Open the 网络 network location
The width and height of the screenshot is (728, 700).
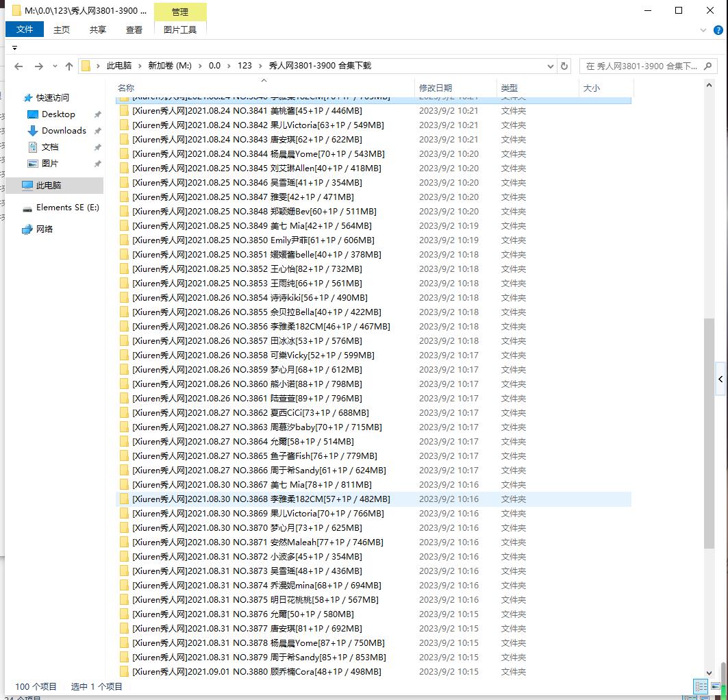click(x=45, y=229)
